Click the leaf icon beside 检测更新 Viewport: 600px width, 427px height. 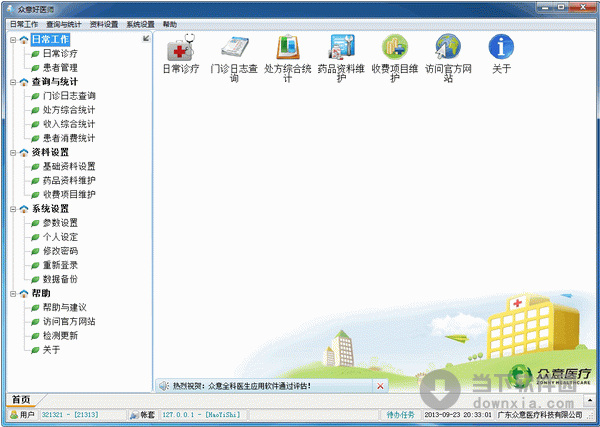pyautogui.click(x=35, y=336)
